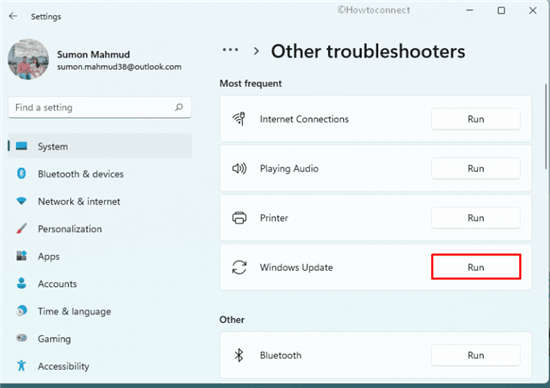Click the Find a setting search box
This screenshot has height=388, width=550.
click(100, 107)
